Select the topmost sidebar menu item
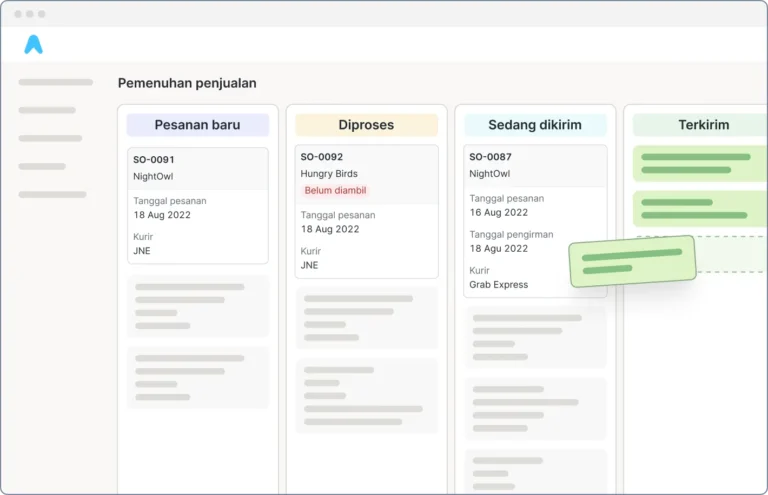Screen dimensions: 768x495 [x=55, y=82]
